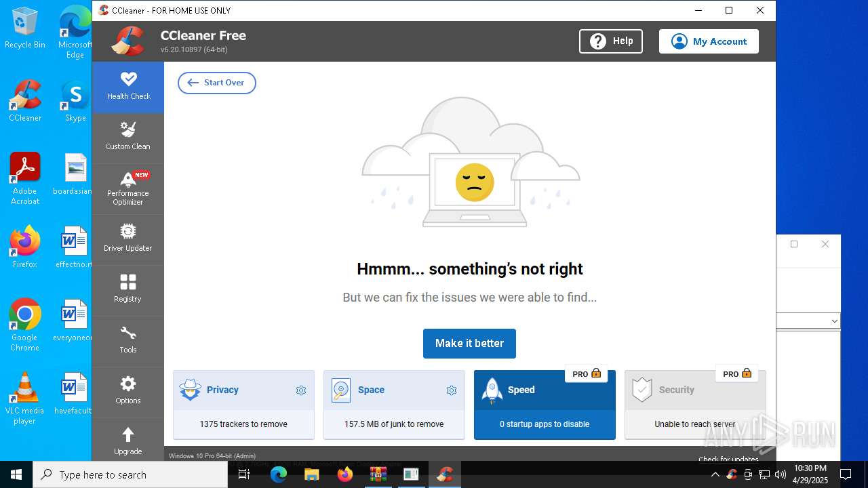
Task: Select the boardasian image file
Action: (75, 174)
